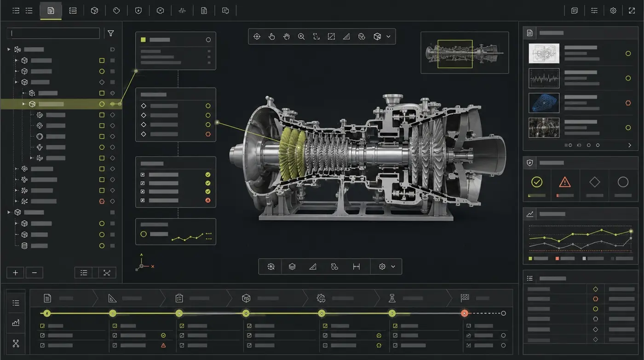This screenshot has height=360, width=644.
Task: Open the chevron beside lower viewport gear
Action: (x=393, y=267)
